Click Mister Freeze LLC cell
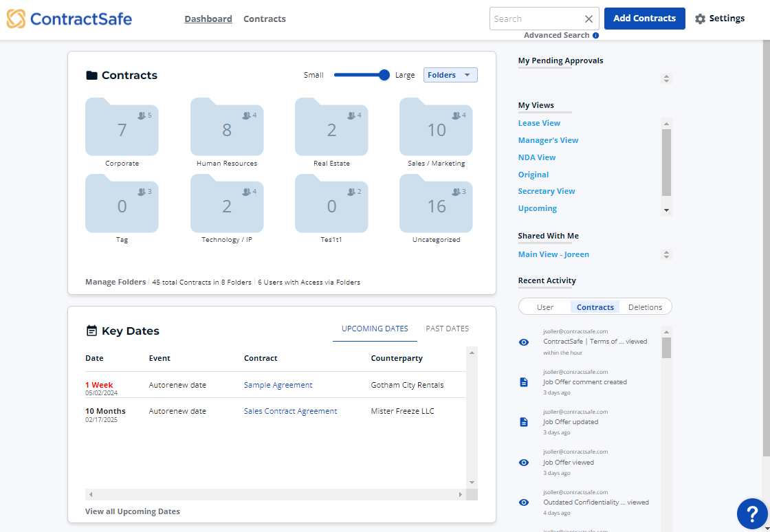Screen dimensions: 770x532 click(403, 411)
